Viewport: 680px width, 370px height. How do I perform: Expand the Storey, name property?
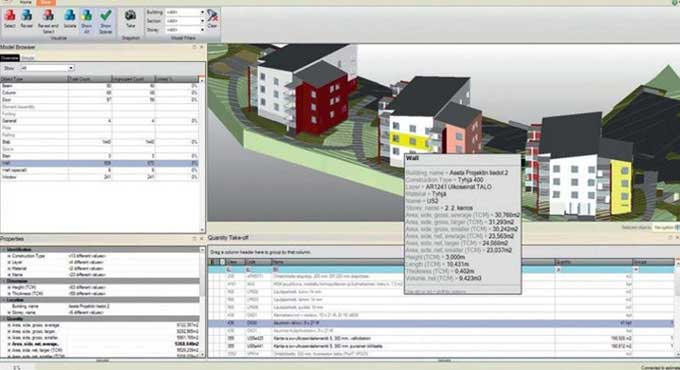click(9, 312)
